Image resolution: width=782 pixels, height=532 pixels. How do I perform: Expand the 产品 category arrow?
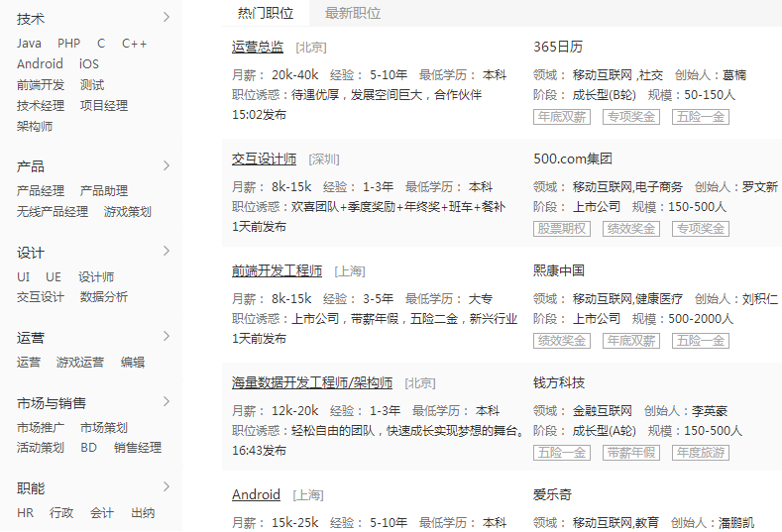(167, 166)
